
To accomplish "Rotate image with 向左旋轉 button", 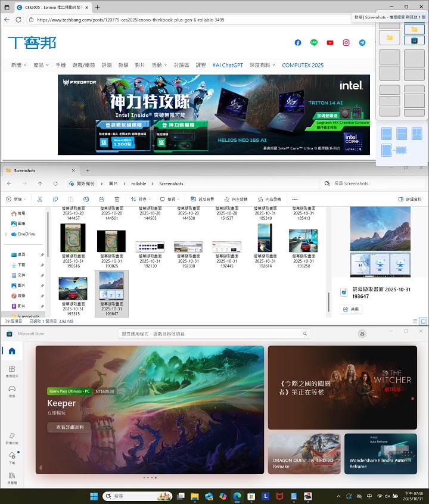I will click(236, 200).
